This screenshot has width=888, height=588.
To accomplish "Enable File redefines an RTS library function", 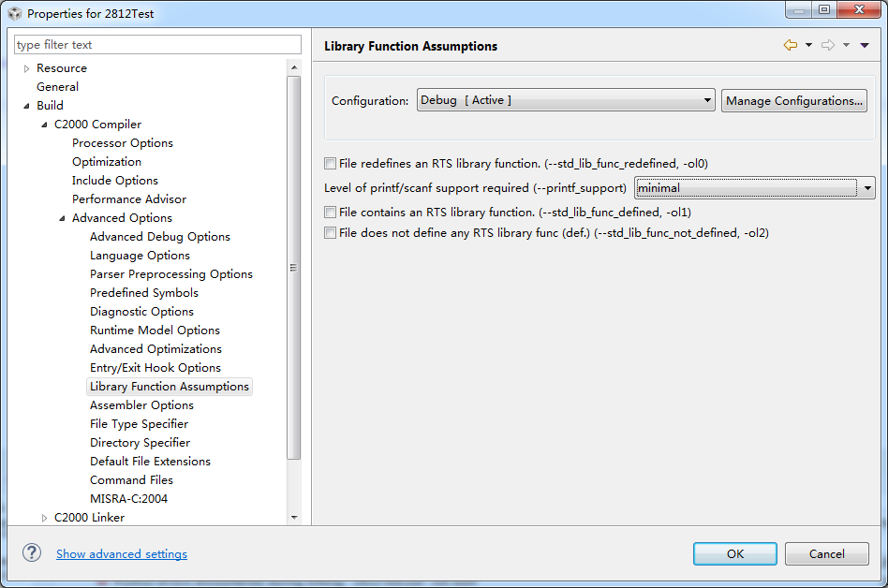I will click(330, 164).
